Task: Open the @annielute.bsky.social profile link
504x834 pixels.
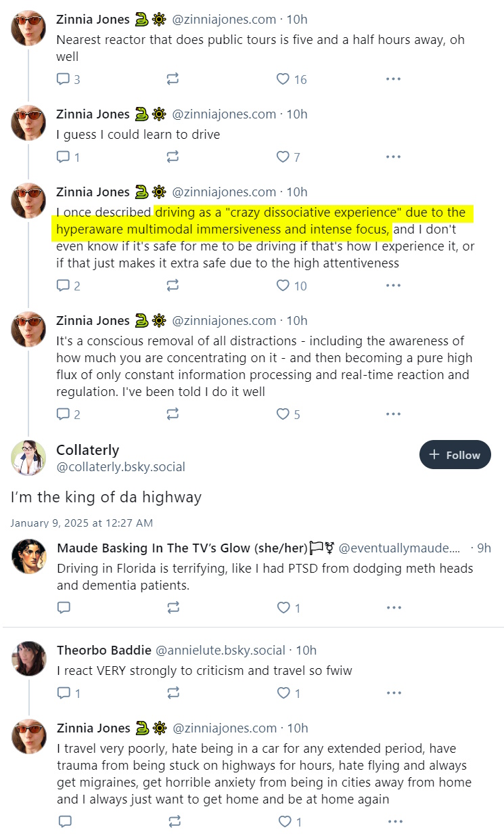Action: point(221,651)
